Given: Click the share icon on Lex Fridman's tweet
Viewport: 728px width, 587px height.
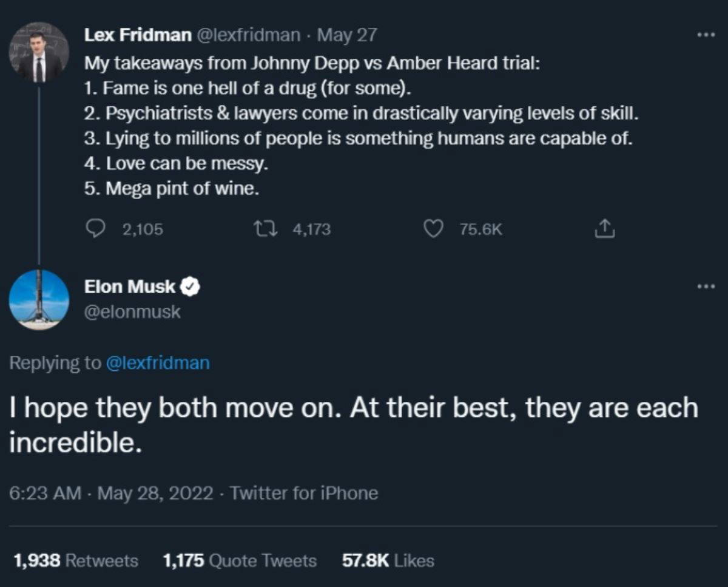Looking at the screenshot, I should tap(605, 229).
